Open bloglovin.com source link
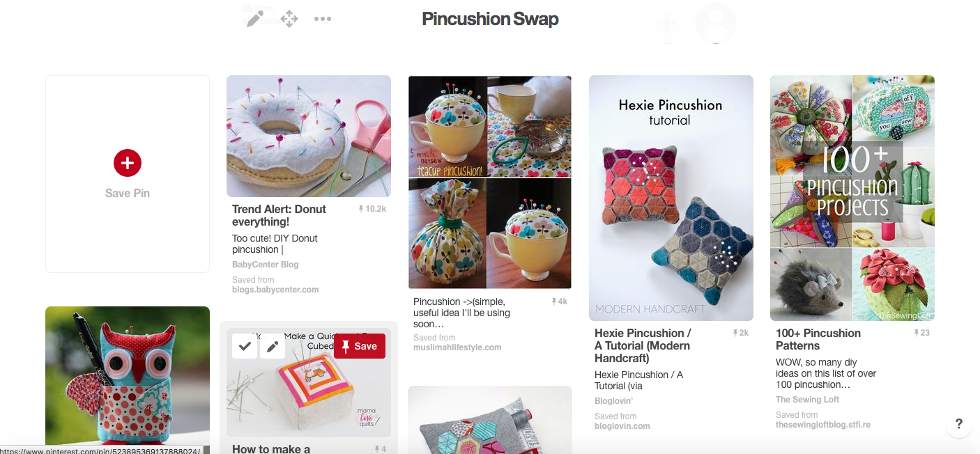This screenshot has width=980, height=454. (x=622, y=426)
